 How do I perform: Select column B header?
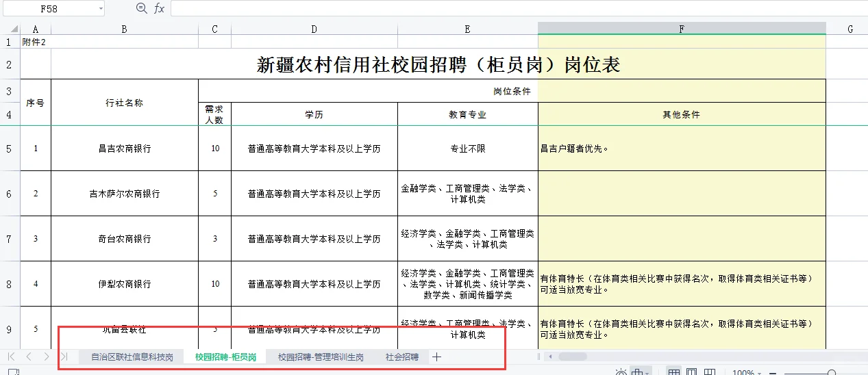point(125,29)
